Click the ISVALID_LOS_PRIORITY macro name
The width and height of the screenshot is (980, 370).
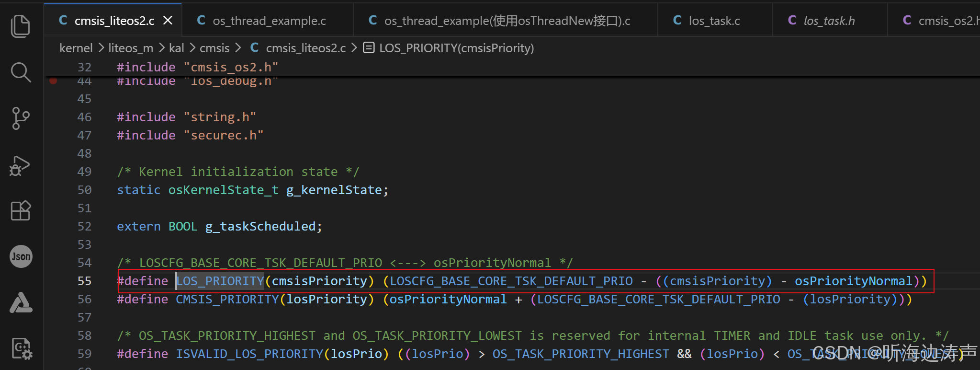pyautogui.click(x=249, y=354)
